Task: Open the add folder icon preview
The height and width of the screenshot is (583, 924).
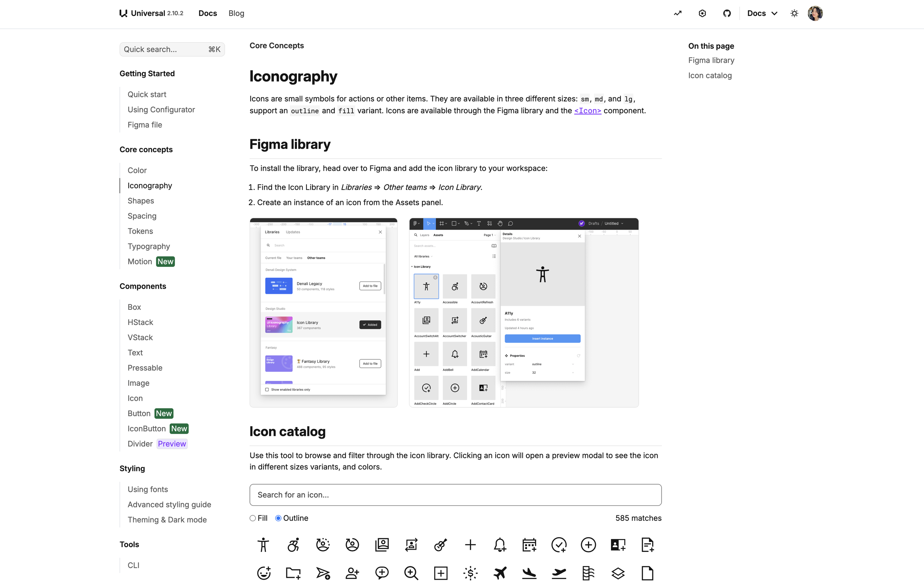Action: coord(293,573)
